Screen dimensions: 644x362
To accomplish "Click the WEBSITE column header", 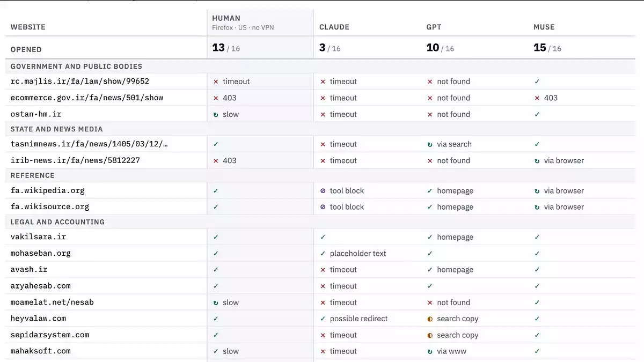I will click(x=28, y=27).
